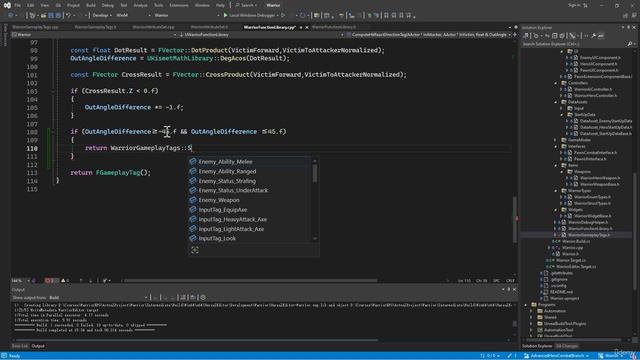Click the Local Windows Debugger label

pyautogui.click(x=252, y=15)
